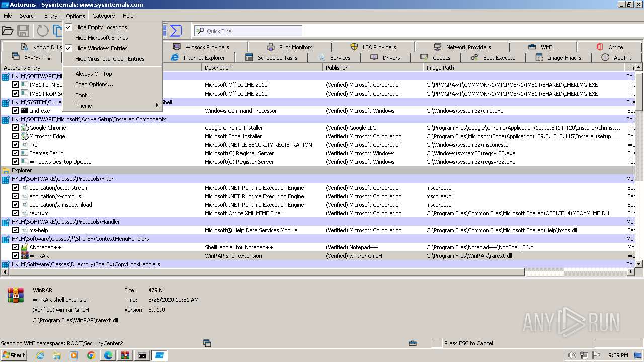Image resolution: width=644 pixels, height=362 pixels.
Task: Click the vertical scrollbar down arrow
Action: point(639,264)
